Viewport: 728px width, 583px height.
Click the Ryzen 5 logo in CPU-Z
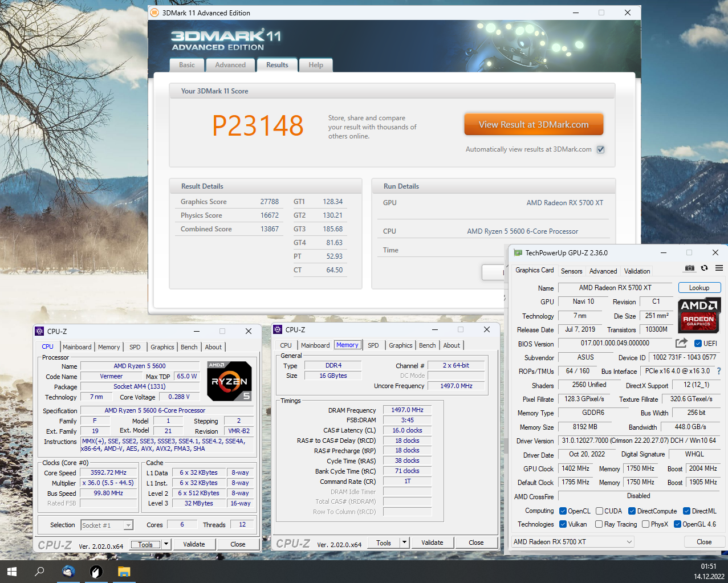229,381
